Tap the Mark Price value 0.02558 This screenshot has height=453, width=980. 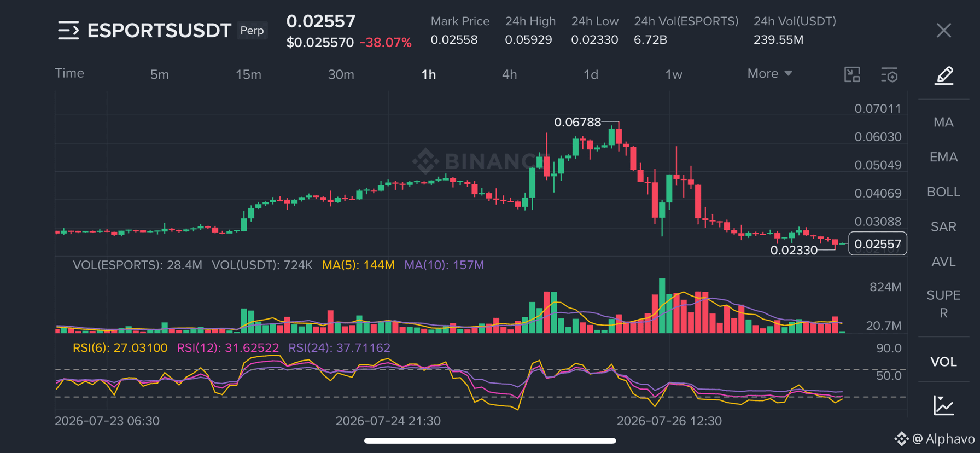[454, 40]
